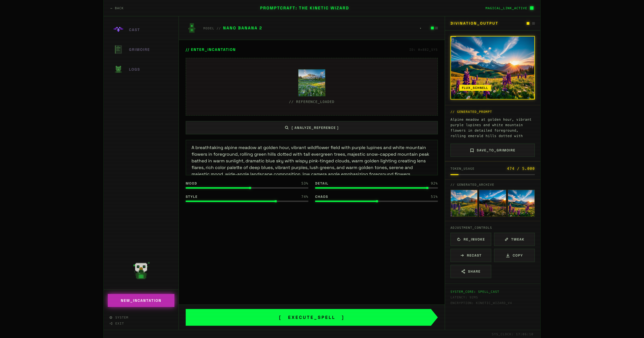This screenshot has width=644, height=338.
Task: Click the System gear icon
Action: (x=111, y=318)
